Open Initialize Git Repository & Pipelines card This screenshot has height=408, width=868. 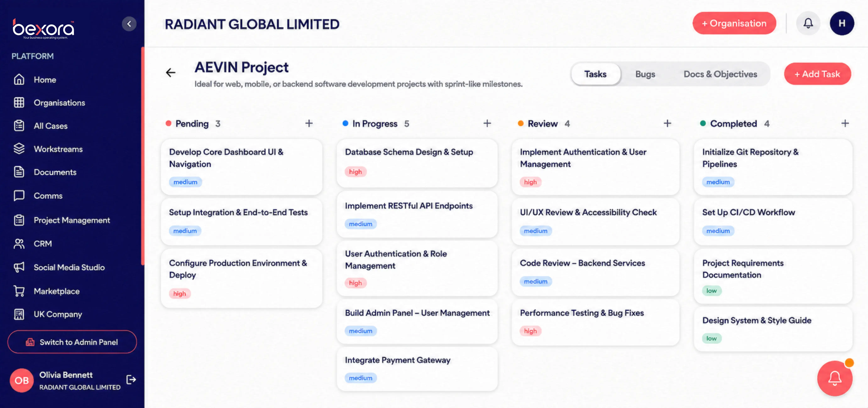(773, 167)
